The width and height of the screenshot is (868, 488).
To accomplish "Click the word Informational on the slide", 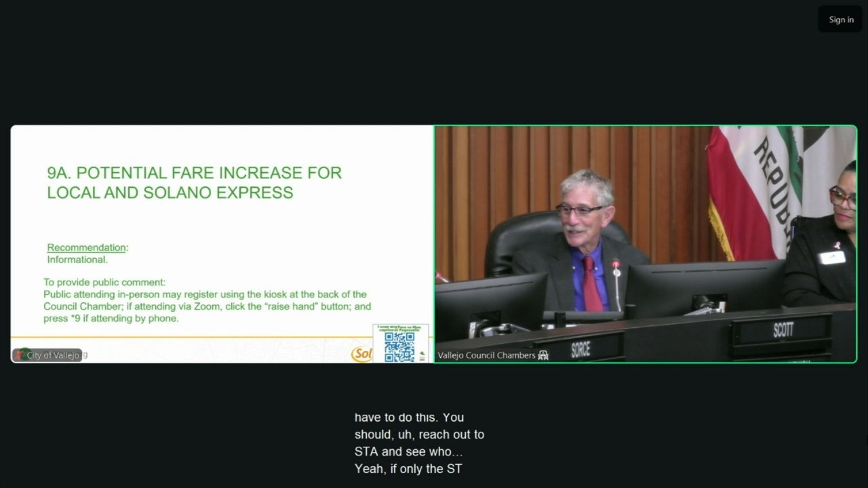I will (x=77, y=260).
